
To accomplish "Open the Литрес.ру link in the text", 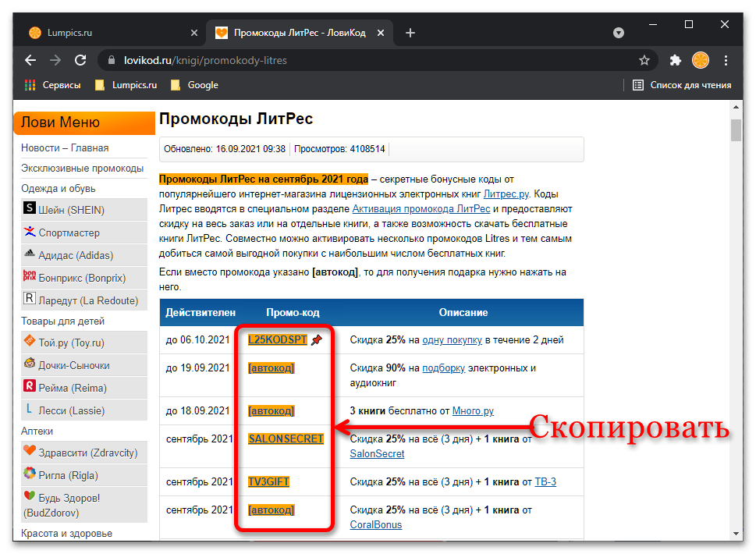I will 506,194.
